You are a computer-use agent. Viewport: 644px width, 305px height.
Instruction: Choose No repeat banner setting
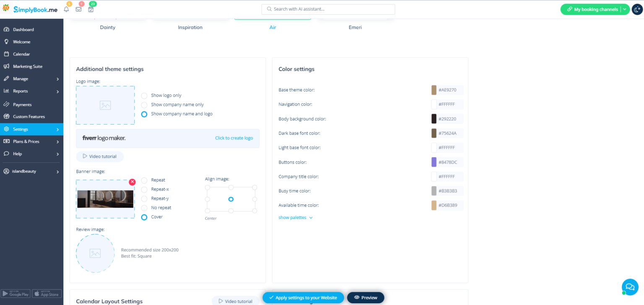coord(144,208)
